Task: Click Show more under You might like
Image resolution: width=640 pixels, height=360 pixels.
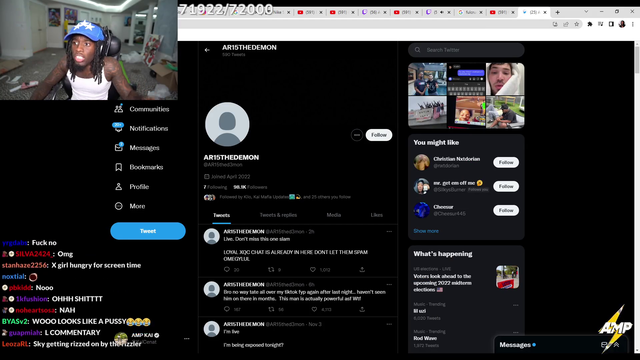Action: pyautogui.click(x=426, y=231)
